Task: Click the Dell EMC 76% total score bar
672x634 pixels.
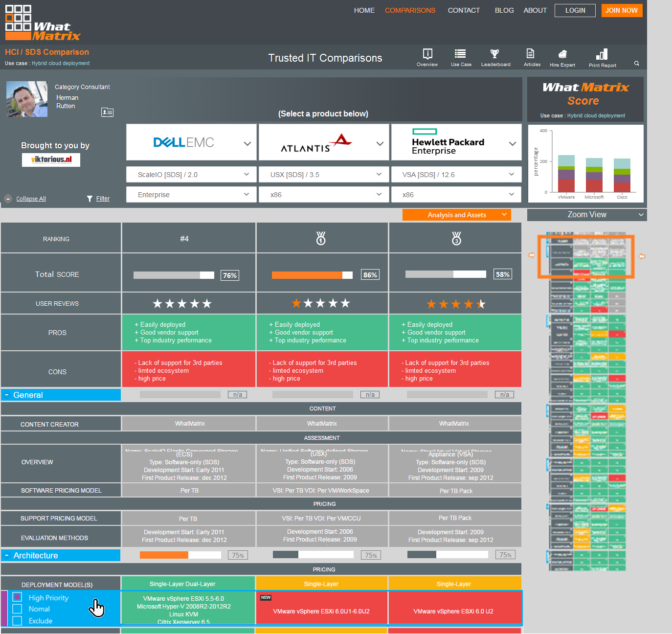Action: [174, 275]
